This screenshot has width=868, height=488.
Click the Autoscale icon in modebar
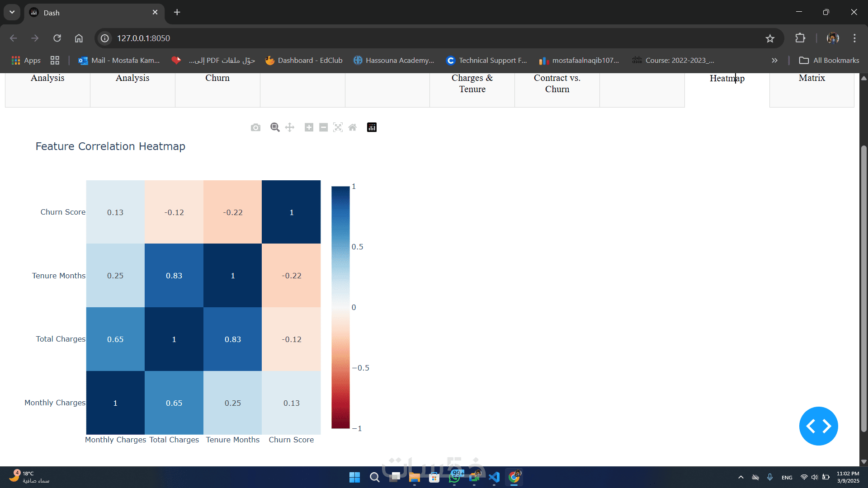tap(338, 127)
